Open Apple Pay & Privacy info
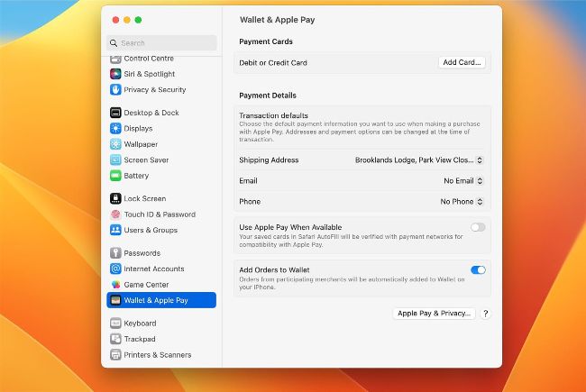Screen dimensions: 586x392 pos(434,314)
